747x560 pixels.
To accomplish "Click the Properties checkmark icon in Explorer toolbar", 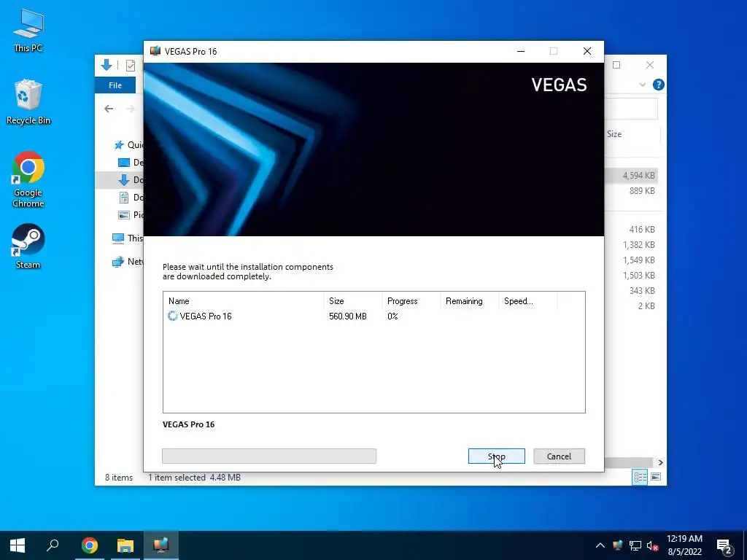I will pyautogui.click(x=130, y=66).
